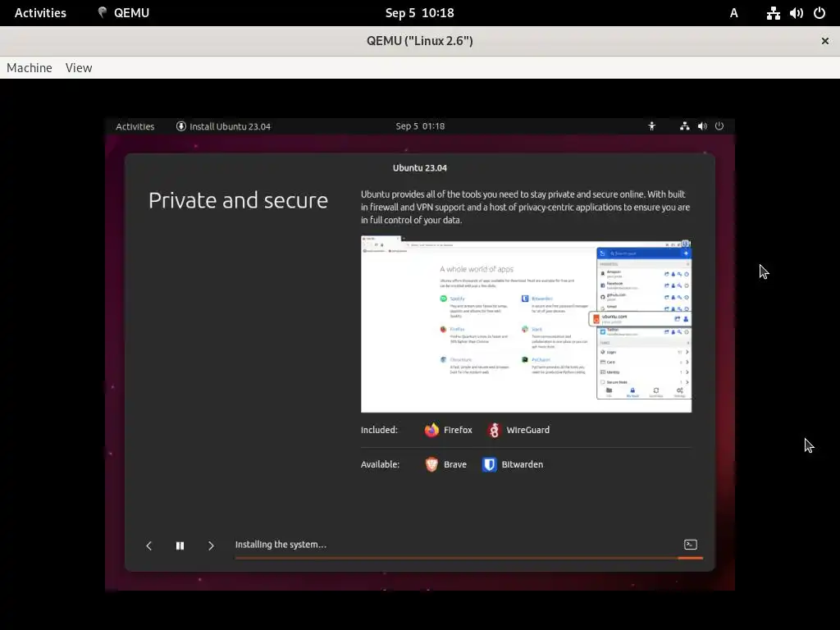
Task: Click the installation progress bar
Action: click(x=468, y=558)
